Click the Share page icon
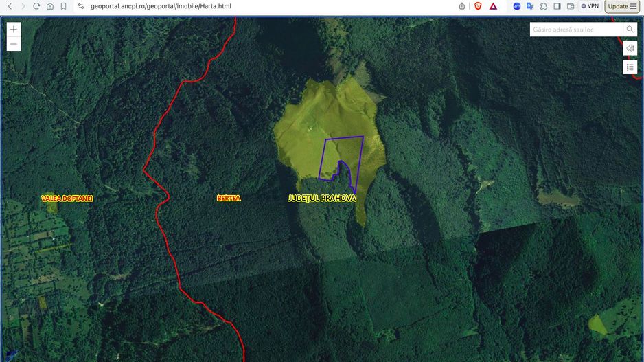The width and height of the screenshot is (644, 362). tap(462, 6)
